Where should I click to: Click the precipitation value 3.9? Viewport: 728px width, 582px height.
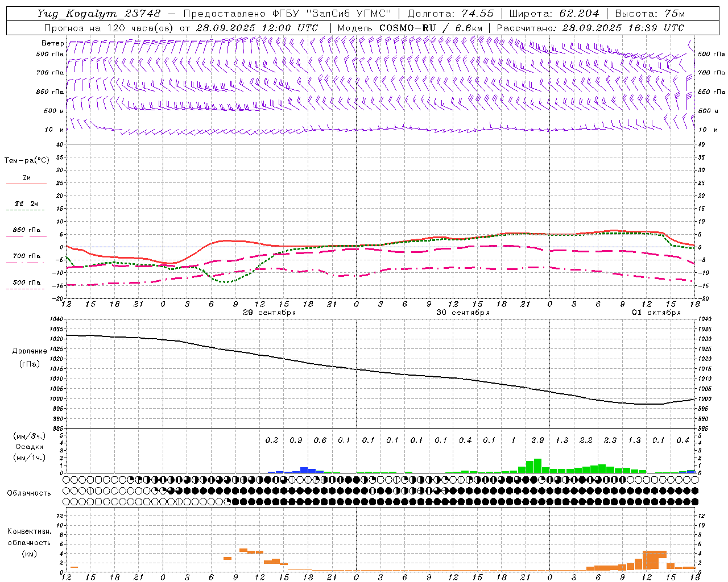(x=537, y=440)
